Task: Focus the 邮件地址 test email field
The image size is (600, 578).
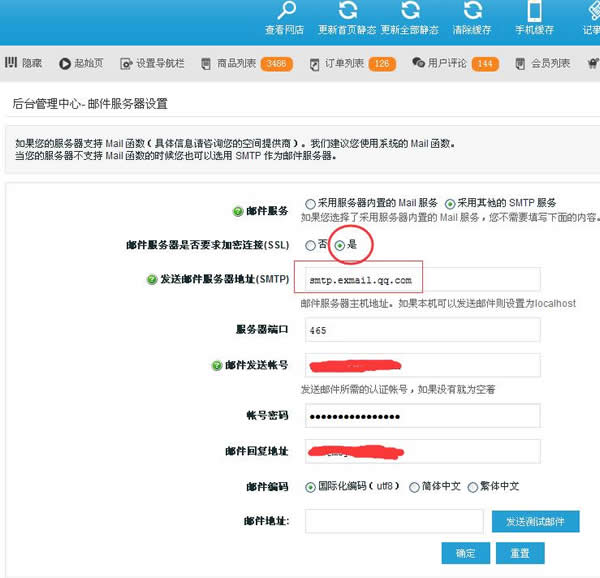Action: (394, 521)
